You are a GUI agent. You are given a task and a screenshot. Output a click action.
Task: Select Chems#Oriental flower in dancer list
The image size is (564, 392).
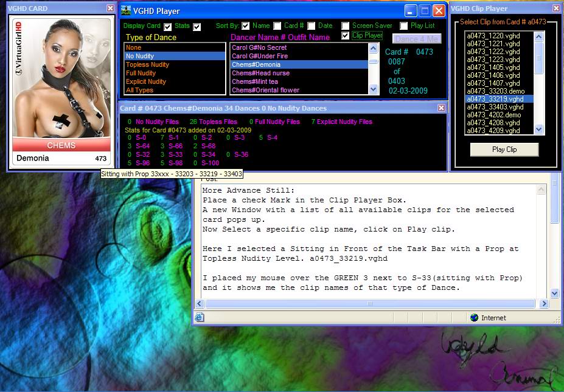pyautogui.click(x=299, y=90)
